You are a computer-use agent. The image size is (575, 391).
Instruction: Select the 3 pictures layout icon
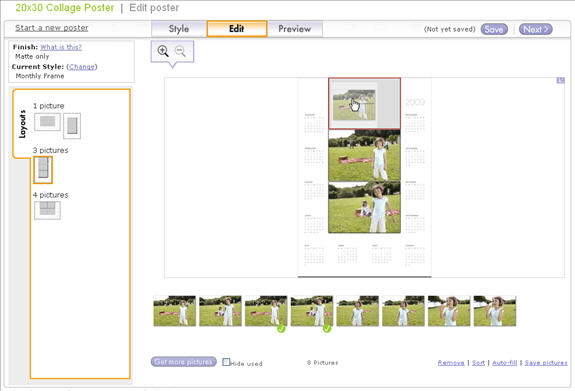point(43,169)
